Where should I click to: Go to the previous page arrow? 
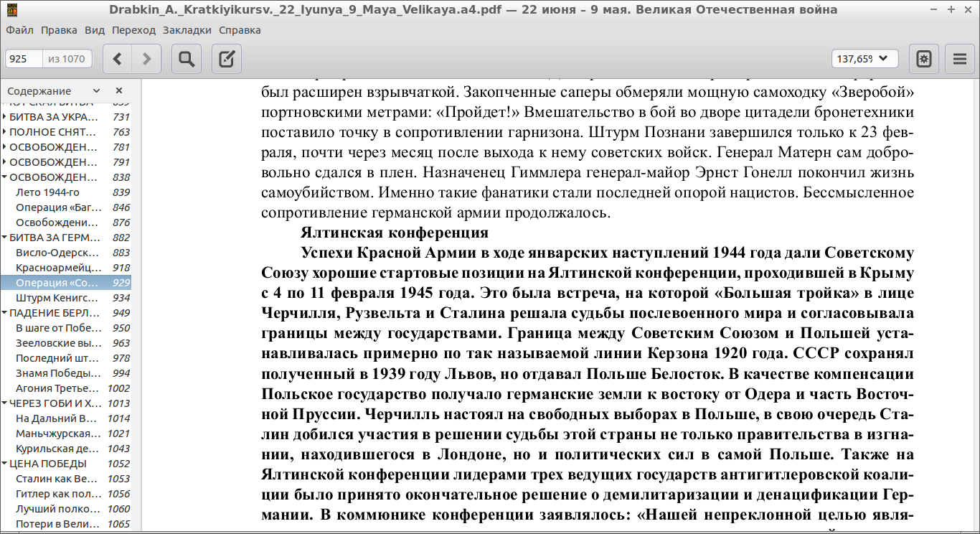pos(118,59)
